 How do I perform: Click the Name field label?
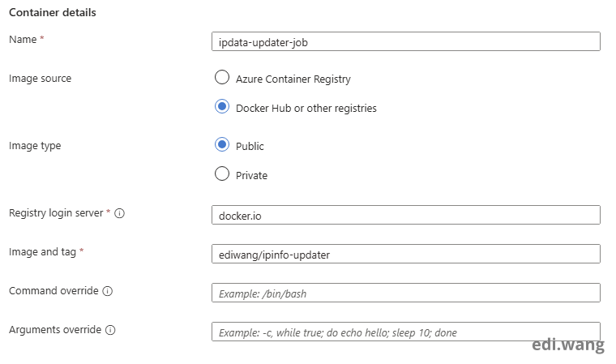click(23, 39)
